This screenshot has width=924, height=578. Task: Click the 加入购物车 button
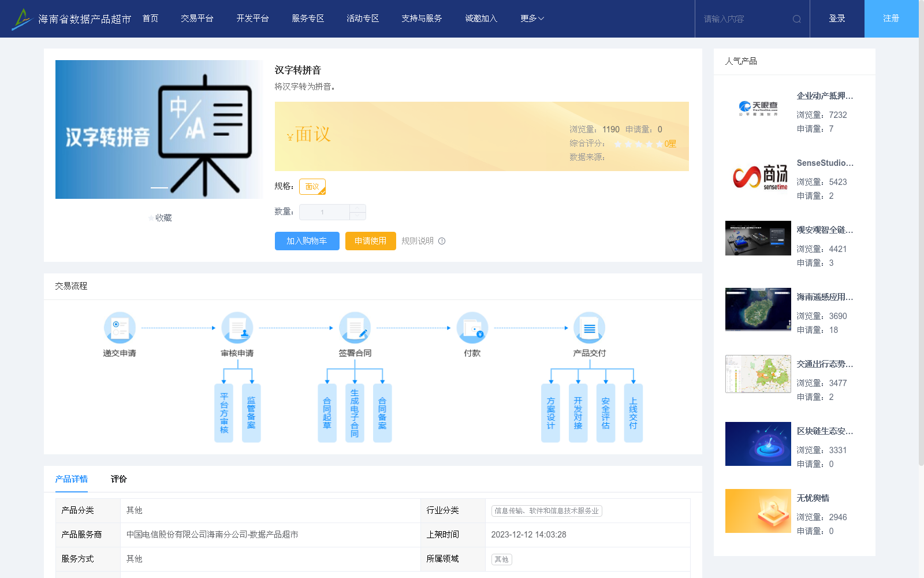click(307, 241)
